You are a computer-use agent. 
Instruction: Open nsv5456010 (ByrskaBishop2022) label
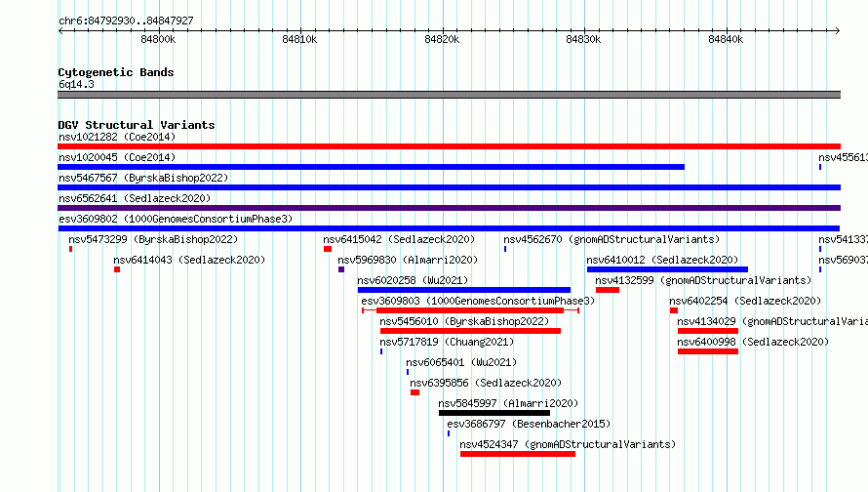click(x=464, y=321)
